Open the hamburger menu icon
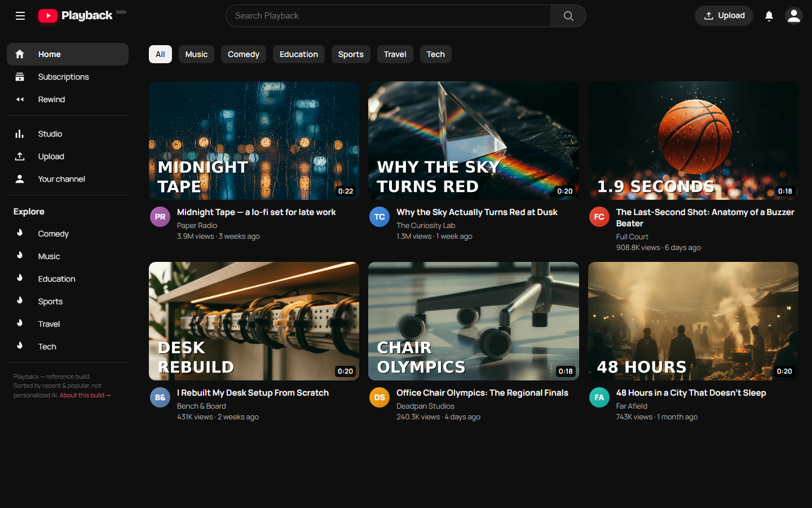 (x=20, y=16)
